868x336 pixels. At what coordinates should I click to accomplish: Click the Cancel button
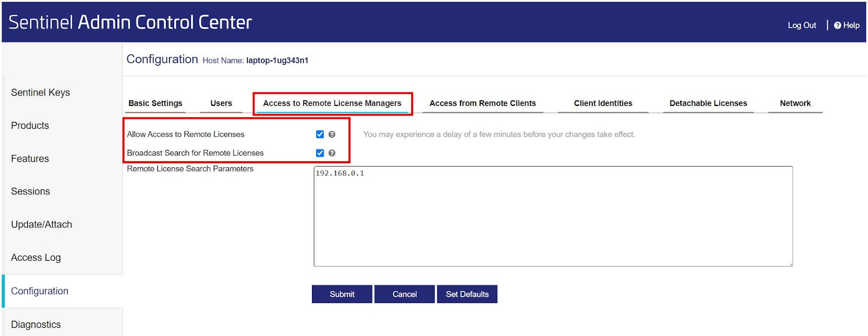pos(405,294)
